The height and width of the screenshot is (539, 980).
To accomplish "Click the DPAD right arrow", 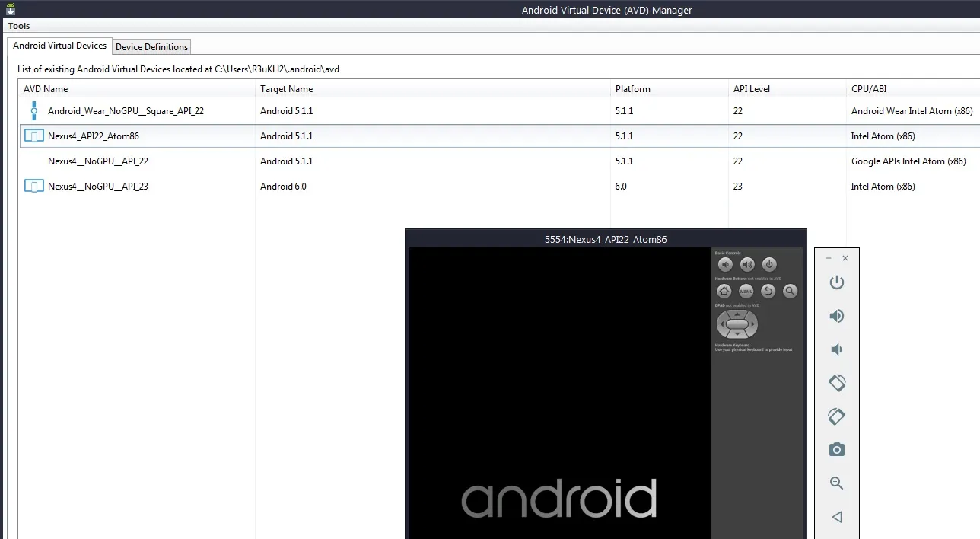I will 753,324.
